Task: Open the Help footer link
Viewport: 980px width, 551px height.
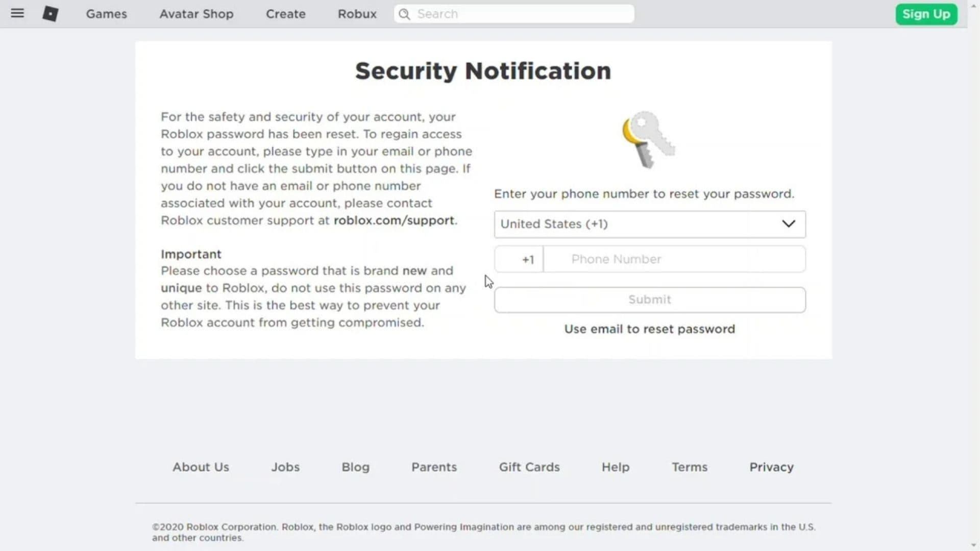Action: coord(615,467)
